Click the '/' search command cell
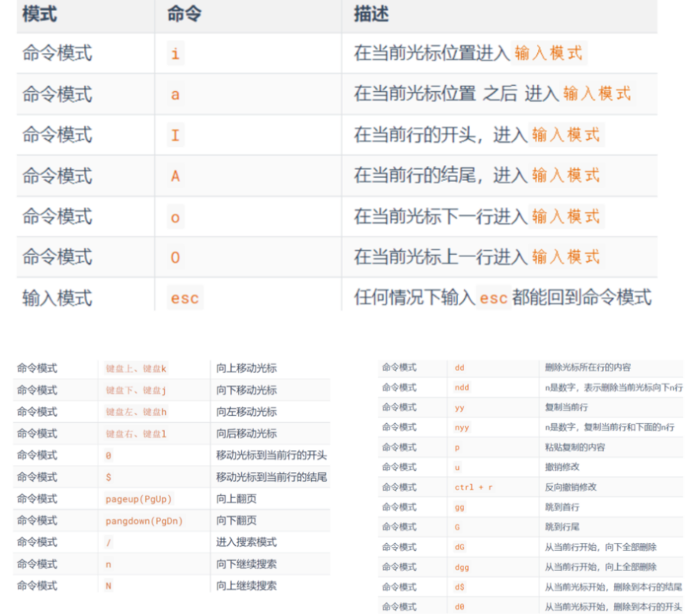Screen dimensions: 699x616 (109, 542)
